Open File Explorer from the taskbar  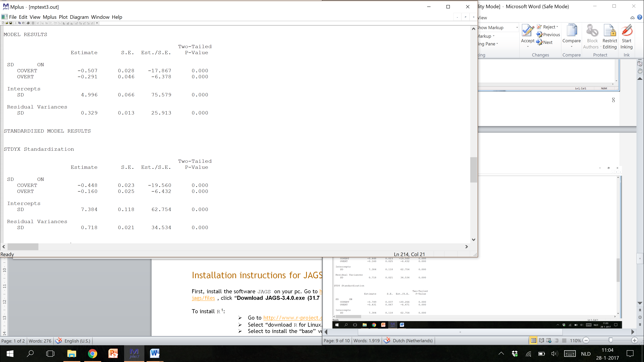click(72, 353)
